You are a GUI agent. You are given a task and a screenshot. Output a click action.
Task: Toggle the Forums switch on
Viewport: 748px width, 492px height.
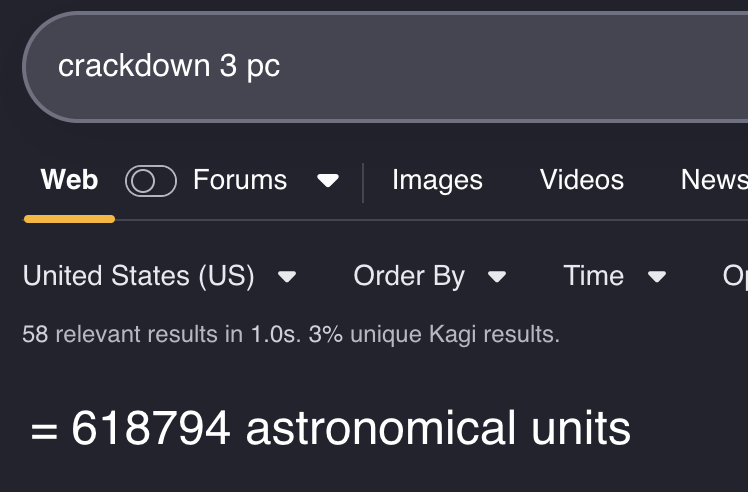[151, 181]
